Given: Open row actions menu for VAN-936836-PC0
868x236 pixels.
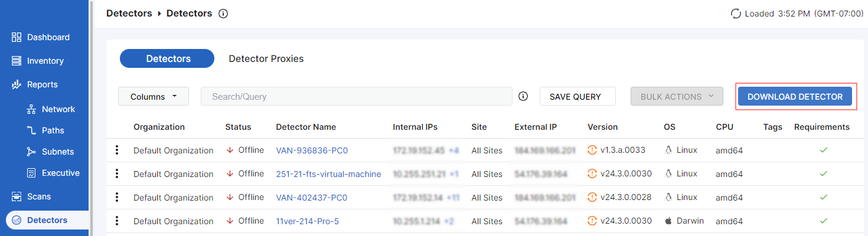Looking at the screenshot, I should pos(117,150).
